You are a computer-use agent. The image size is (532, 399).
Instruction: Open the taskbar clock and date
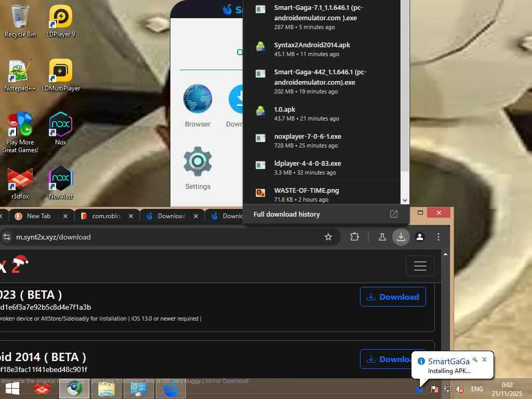tap(507, 389)
